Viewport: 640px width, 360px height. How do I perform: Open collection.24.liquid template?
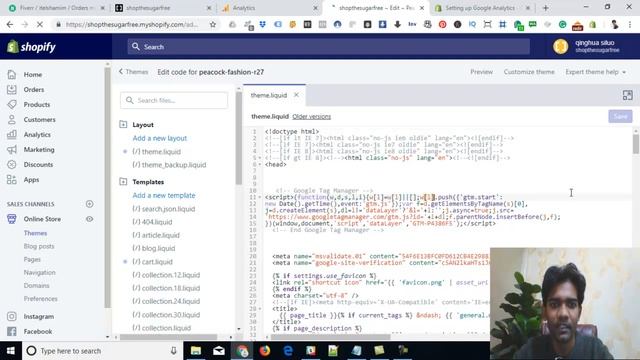click(x=166, y=301)
